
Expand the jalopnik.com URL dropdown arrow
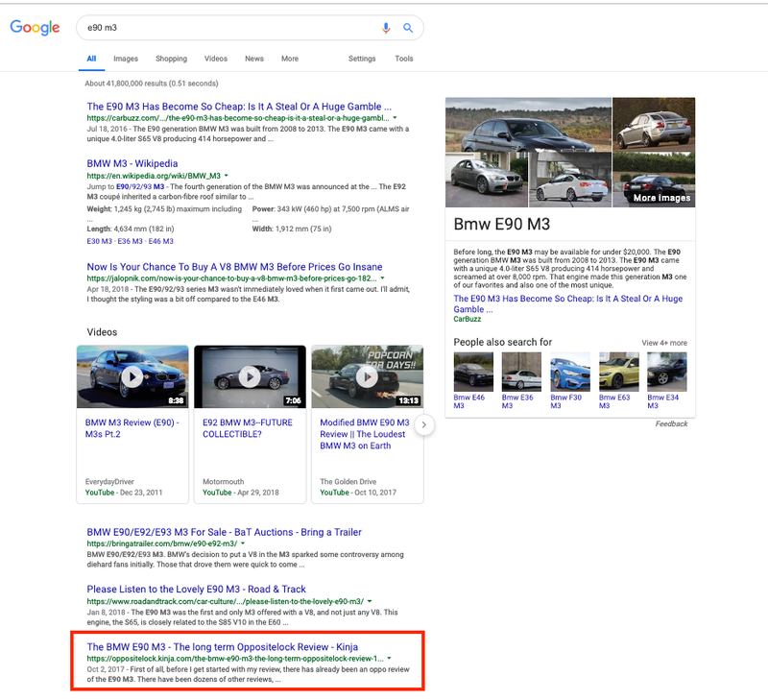click(x=382, y=278)
